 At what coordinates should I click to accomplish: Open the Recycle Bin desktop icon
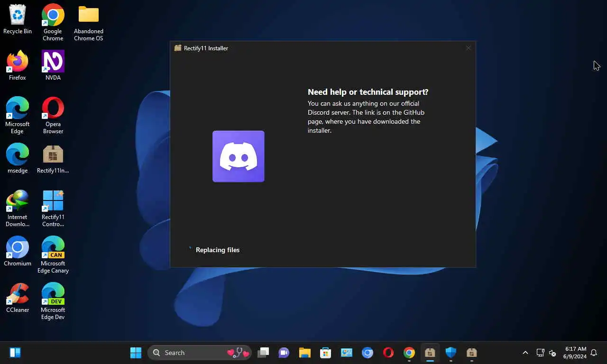(x=18, y=19)
